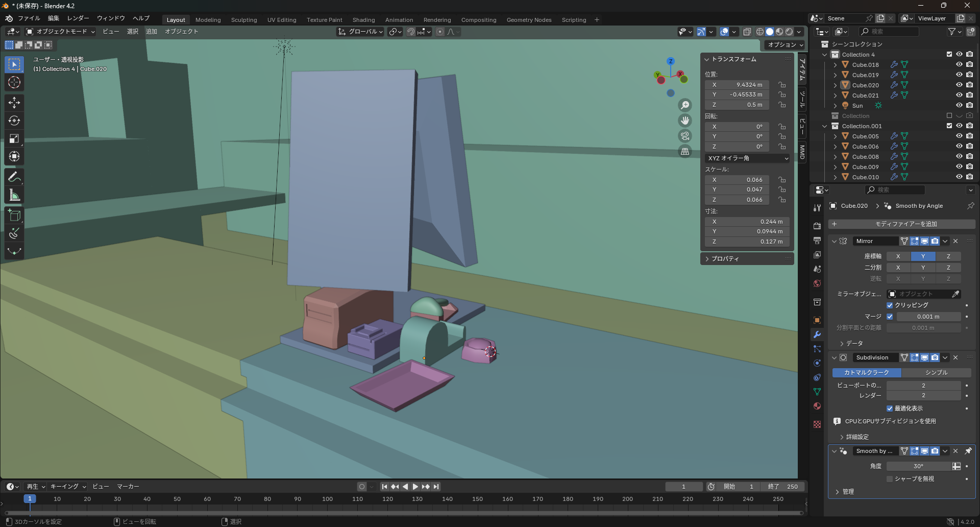
Task: Click the Smooth by Angle angle slider
Action: (918, 466)
